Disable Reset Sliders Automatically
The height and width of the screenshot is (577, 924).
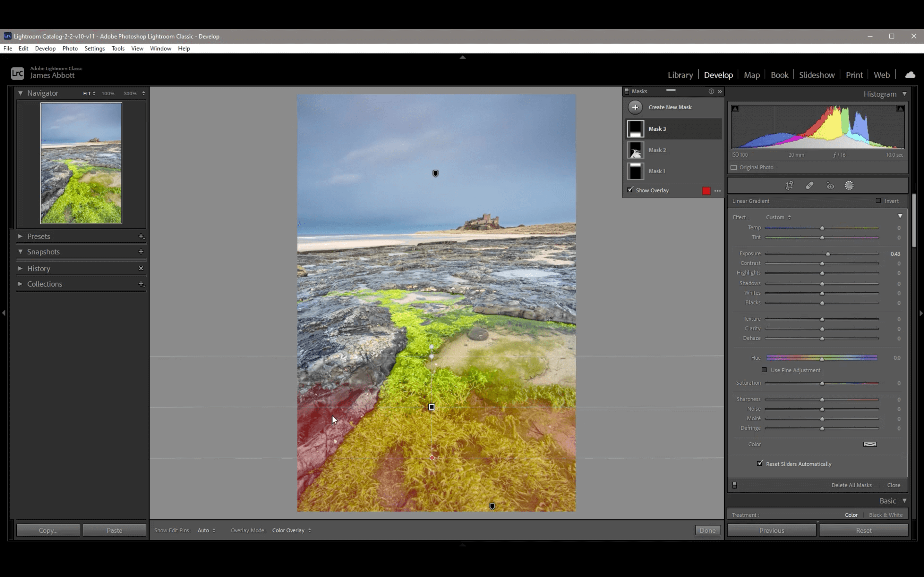pos(760,463)
